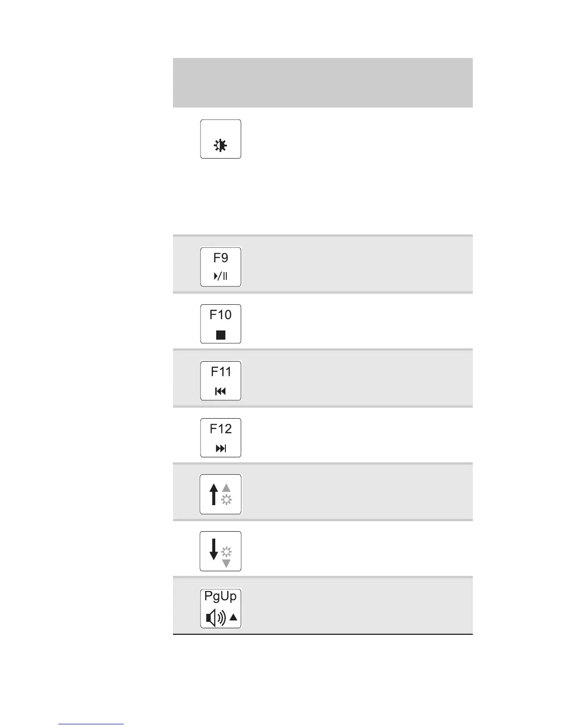
Task: Click the gray sun symbol on down-arrow key
Action: click(226, 551)
